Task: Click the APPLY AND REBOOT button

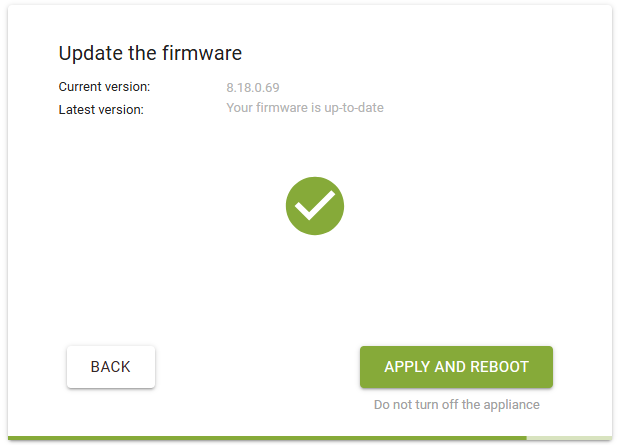Action: click(x=456, y=367)
